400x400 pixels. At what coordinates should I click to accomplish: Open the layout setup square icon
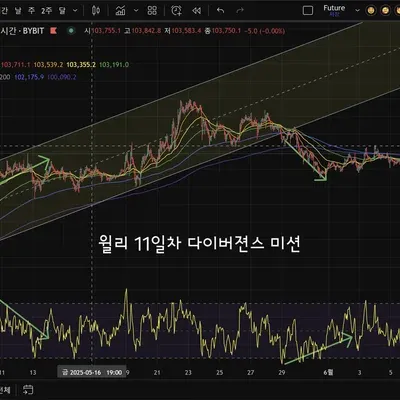pos(308,11)
